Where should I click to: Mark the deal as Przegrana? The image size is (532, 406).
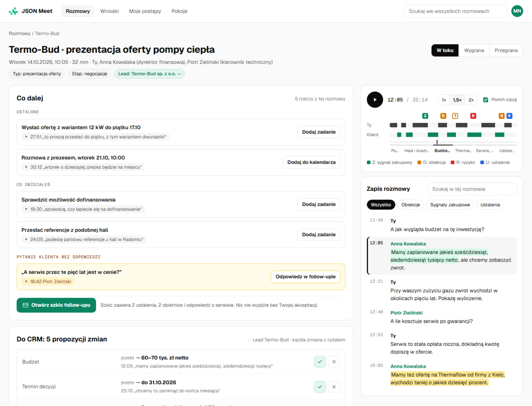pos(506,50)
